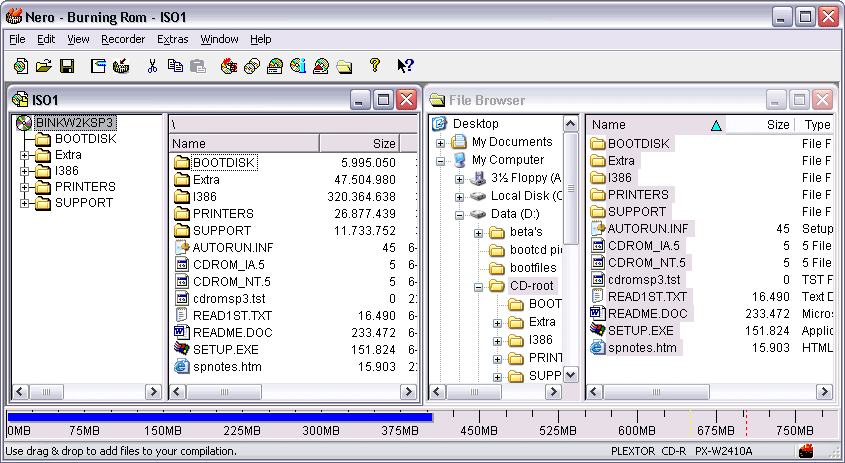Image resolution: width=845 pixels, height=463 pixels.
Task: Select READ1ST.TXT in ISO1 file list
Action: [232, 315]
